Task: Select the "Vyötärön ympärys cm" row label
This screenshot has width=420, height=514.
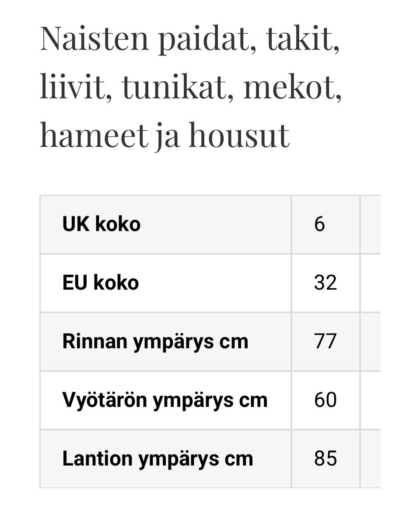Action: point(165,400)
